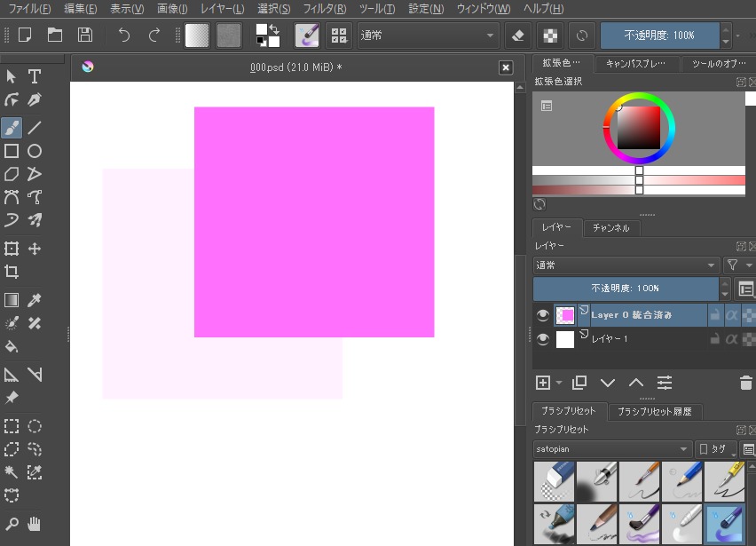The height and width of the screenshot is (546, 756).
Task: Toggle lock on レイヤー 1
Action: 715,338
